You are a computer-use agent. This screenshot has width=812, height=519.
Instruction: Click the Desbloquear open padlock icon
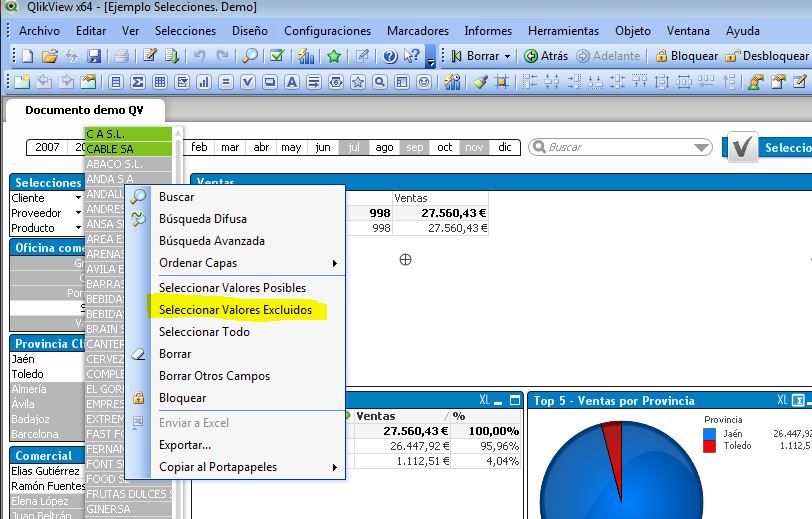click(x=733, y=56)
